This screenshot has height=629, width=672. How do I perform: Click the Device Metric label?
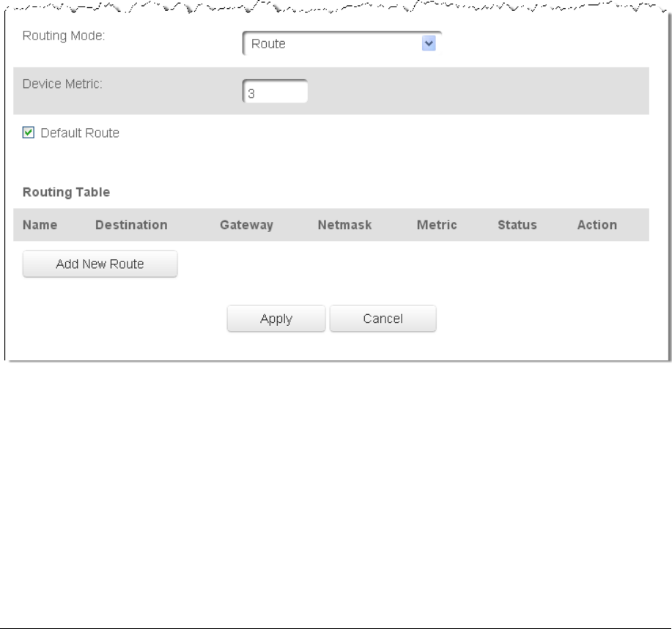click(x=62, y=84)
